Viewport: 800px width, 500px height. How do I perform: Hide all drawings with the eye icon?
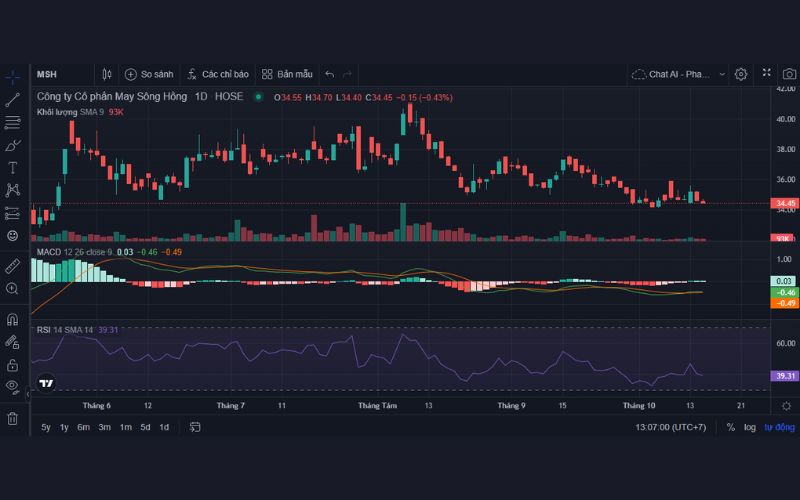point(13,386)
